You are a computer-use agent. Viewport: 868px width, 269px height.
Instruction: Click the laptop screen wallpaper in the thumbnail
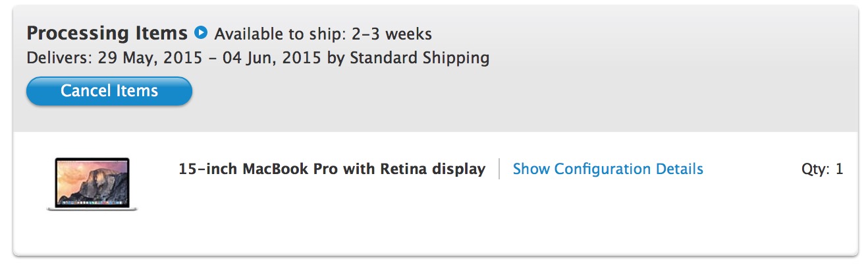(92, 181)
